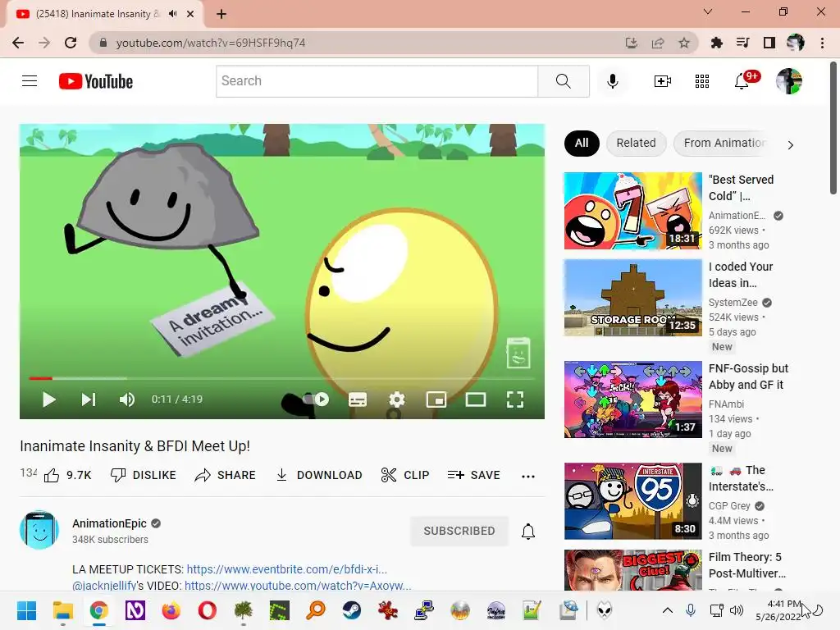Image resolution: width=840 pixels, height=630 pixels.
Task: Focus the YouTube Search field
Action: click(377, 81)
